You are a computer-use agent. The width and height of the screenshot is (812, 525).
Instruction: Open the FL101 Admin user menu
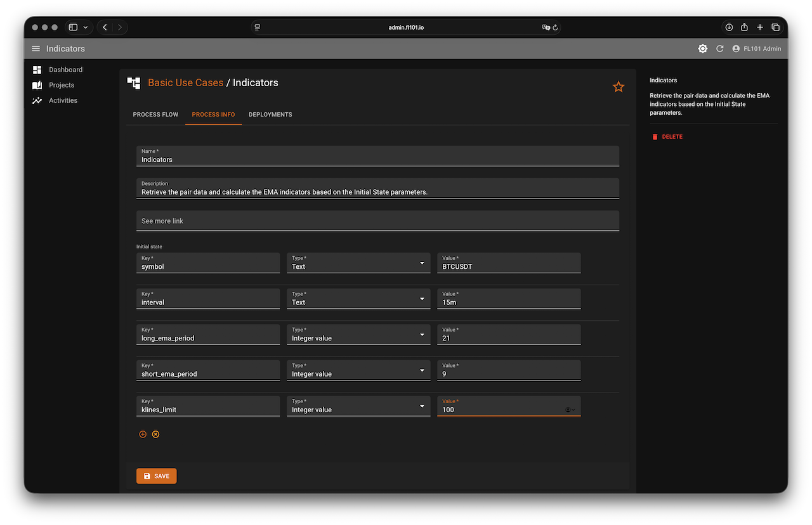pyautogui.click(x=756, y=49)
